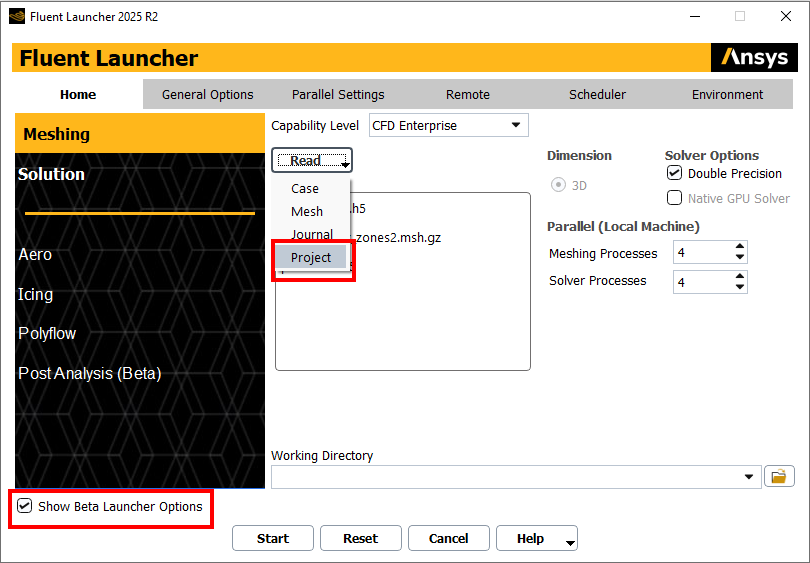Select the recent file entry ending in .h5
Image resolution: width=810 pixels, height=563 pixels.
(x=357, y=209)
